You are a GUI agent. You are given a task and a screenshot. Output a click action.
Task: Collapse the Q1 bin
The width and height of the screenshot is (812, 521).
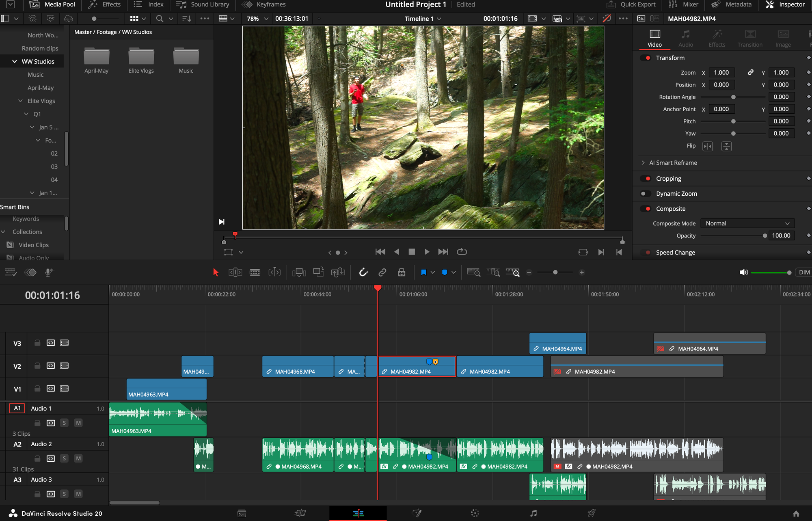26,114
